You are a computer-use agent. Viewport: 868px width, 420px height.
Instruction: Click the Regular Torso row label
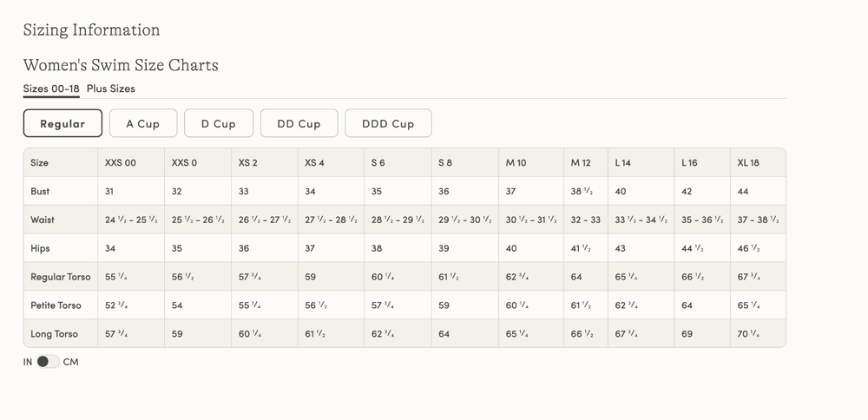(x=60, y=277)
